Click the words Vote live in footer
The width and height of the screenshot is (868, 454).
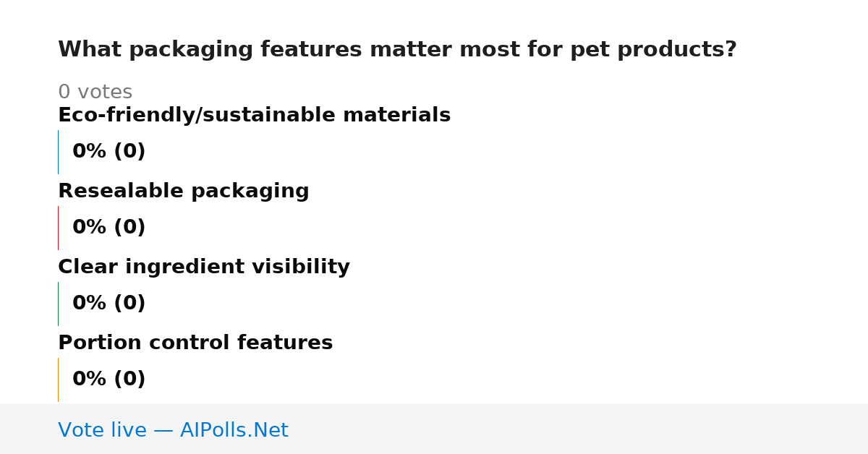pos(102,431)
